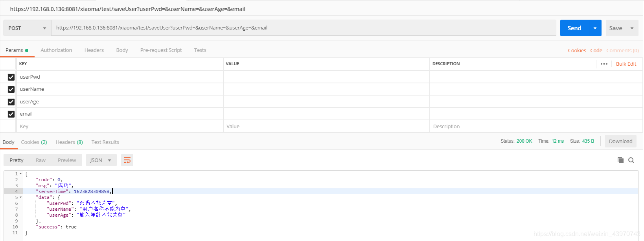Open the three-dots column options menu
Screen dimensions: 644x241
point(604,64)
